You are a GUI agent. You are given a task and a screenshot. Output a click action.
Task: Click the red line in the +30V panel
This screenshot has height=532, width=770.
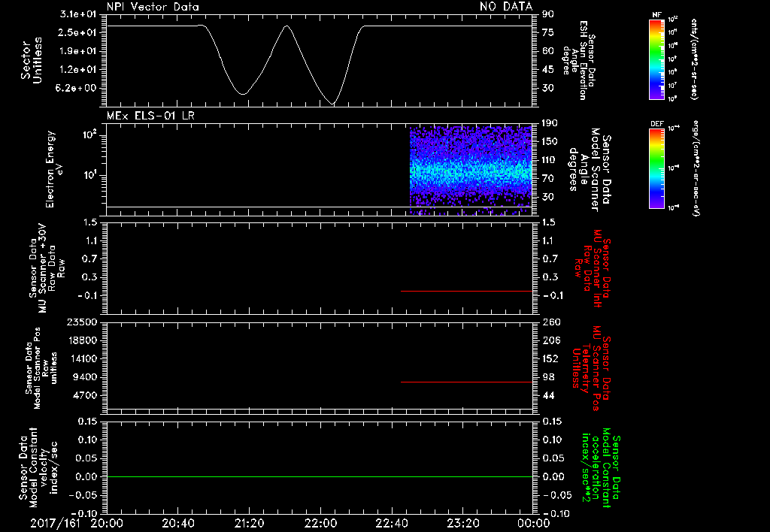[x=466, y=291]
